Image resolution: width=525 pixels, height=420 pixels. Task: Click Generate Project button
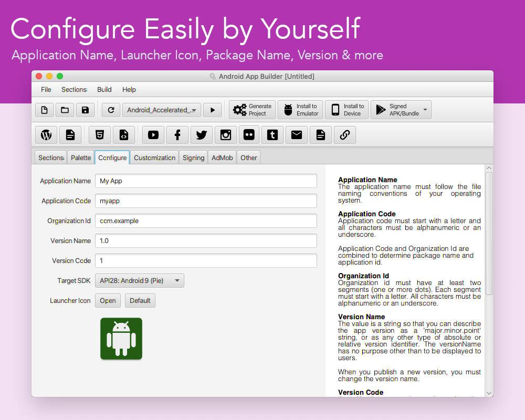coord(252,110)
